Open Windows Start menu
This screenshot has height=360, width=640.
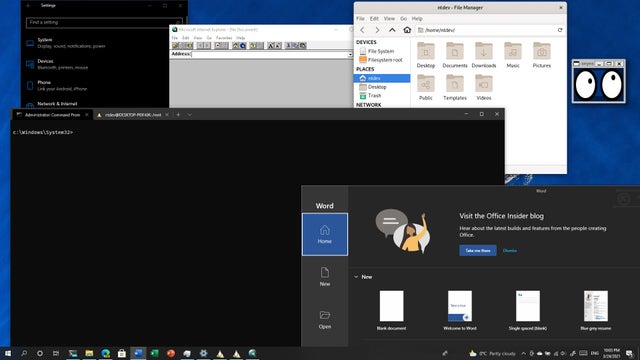(x=8, y=353)
